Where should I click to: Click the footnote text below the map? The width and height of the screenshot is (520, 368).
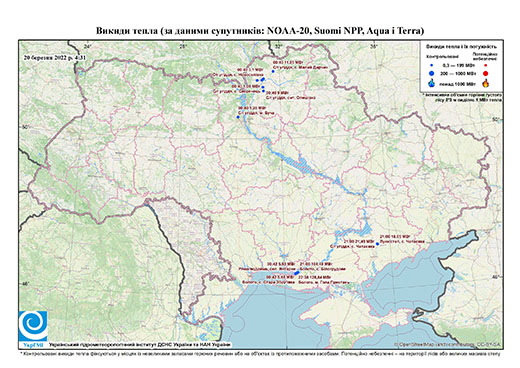pos(260,353)
